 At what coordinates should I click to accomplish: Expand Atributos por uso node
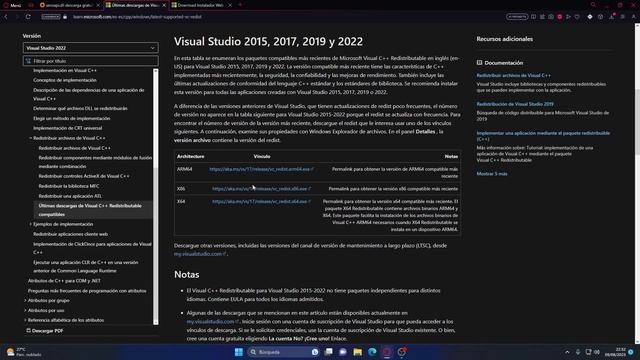pos(25,310)
